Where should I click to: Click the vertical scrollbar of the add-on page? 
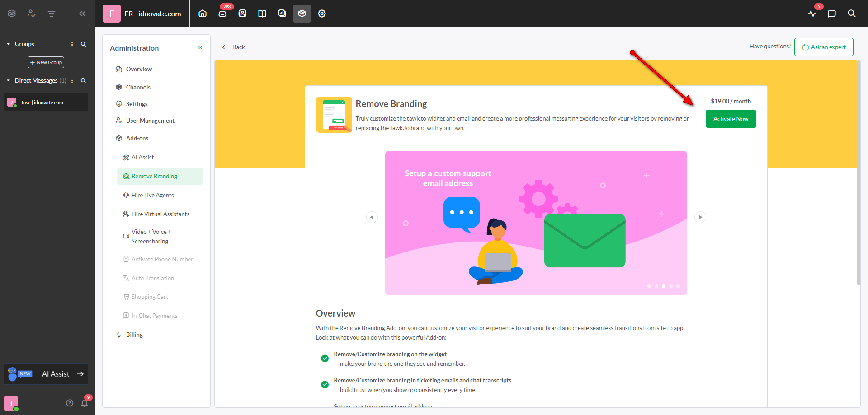(x=859, y=173)
